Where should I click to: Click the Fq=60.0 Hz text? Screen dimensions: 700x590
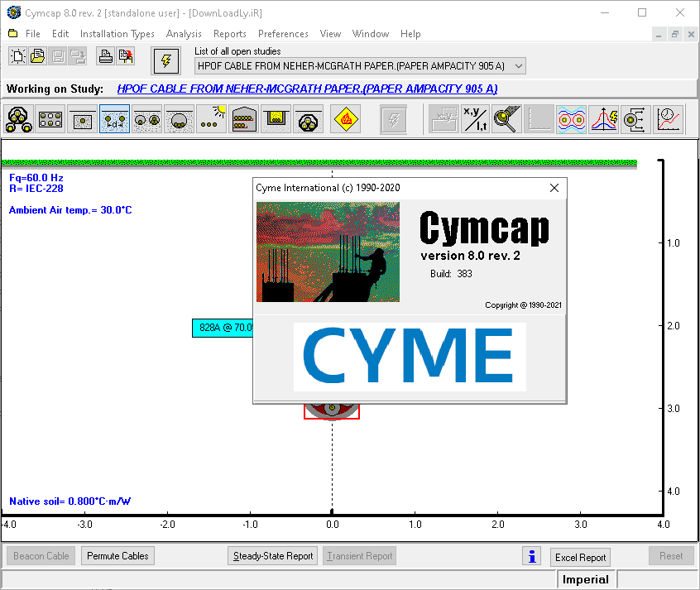36,177
